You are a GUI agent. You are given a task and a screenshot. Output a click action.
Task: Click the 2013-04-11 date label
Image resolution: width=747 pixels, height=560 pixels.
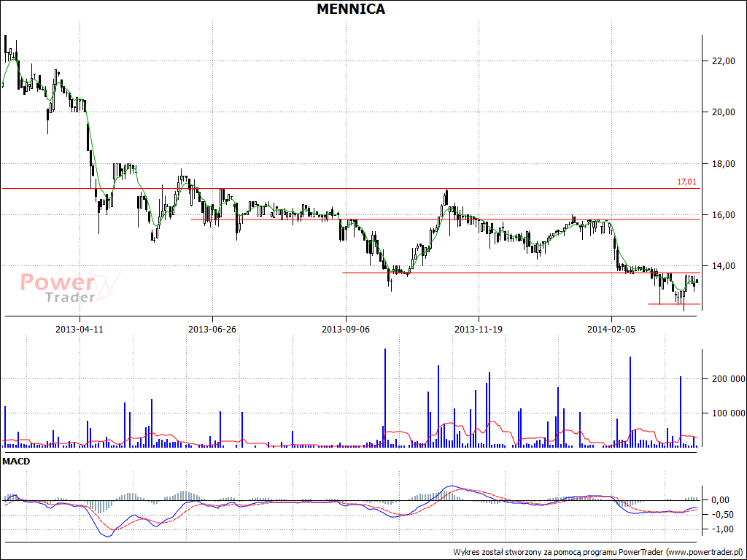tap(80, 329)
